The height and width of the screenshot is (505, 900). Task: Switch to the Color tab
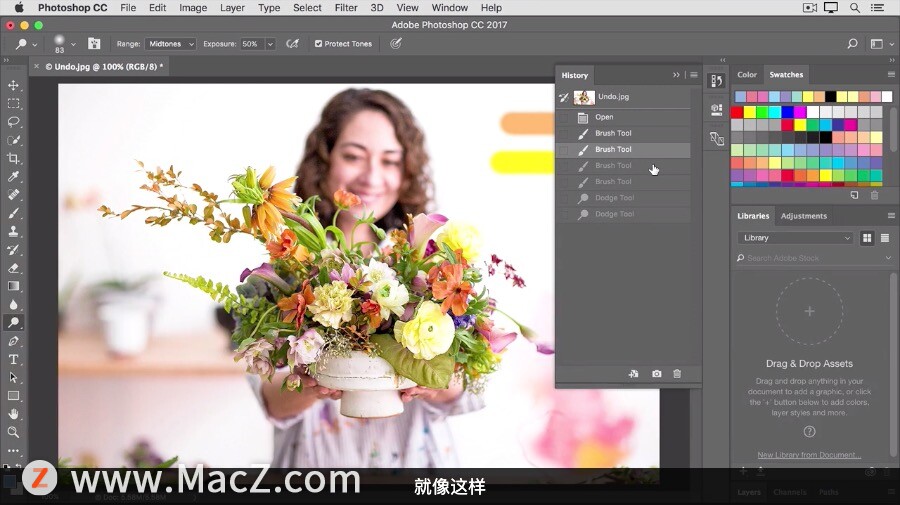[x=747, y=75]
